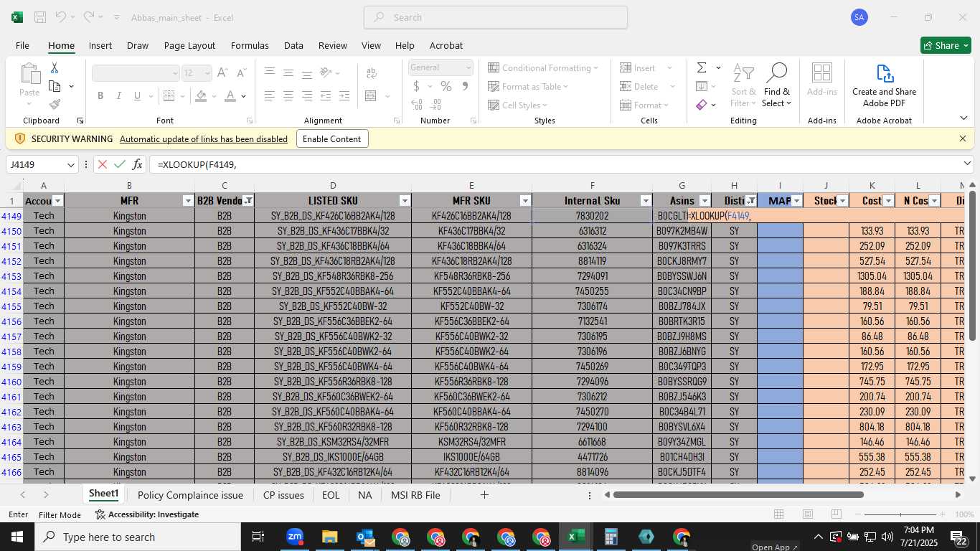The width and height of the screenshot is (980, 551).
Task: Open the Data ribbon tab
Action: click(293, 45)
